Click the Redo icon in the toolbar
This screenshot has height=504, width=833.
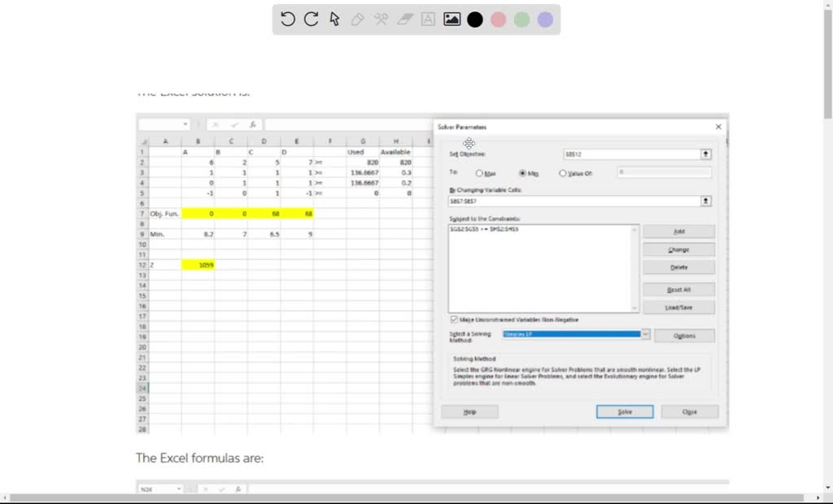pyautogui.click(x=310, y=19)
